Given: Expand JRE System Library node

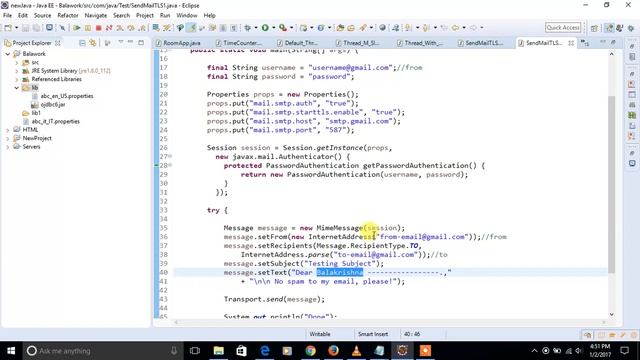Looking at the screenshot, I should click(x=17, y=71).
